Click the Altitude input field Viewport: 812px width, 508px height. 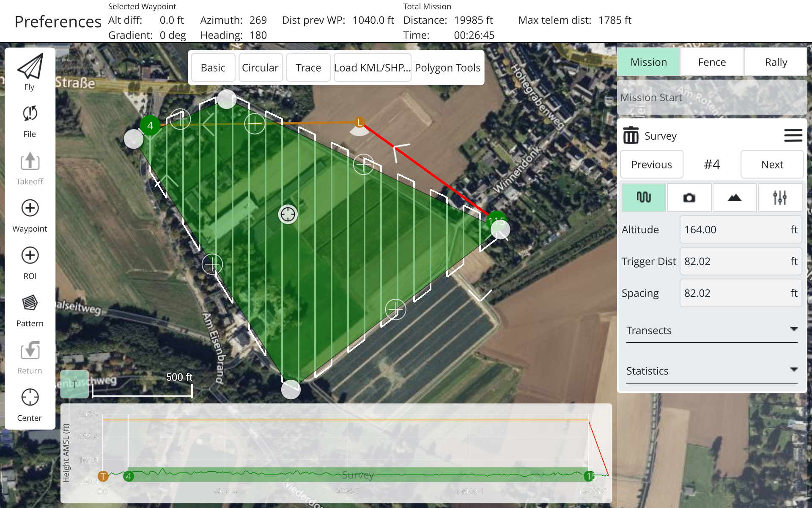click(741, 229)
